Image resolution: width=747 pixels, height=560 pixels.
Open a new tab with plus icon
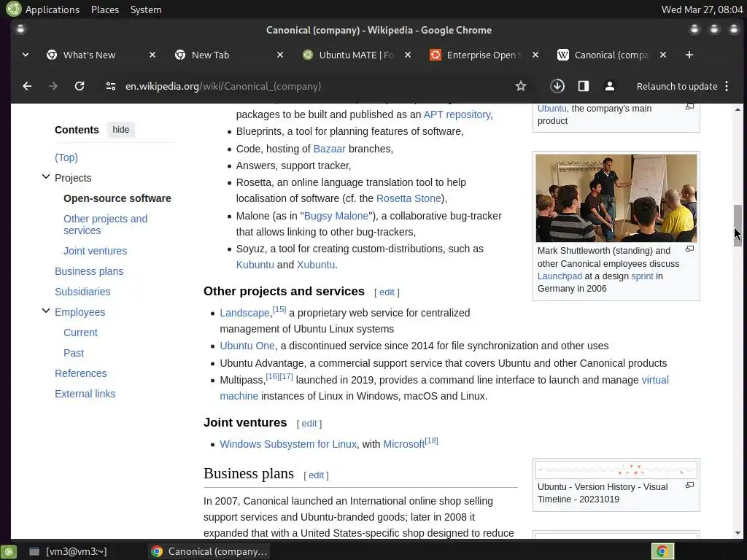pos(689,55)
